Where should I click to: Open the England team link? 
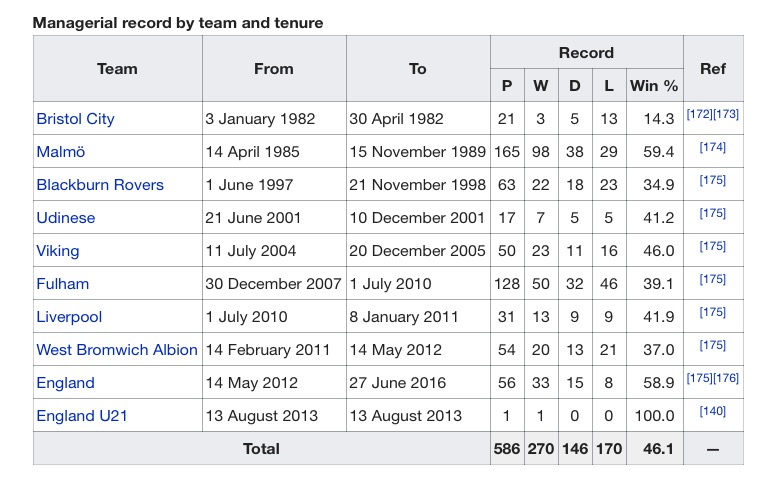click(x=65, y=383)
